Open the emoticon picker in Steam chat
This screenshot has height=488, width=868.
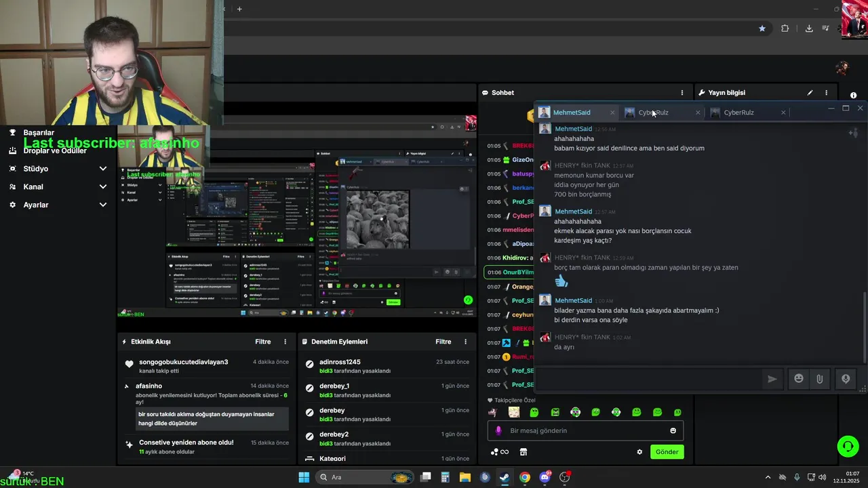(799, 379)
